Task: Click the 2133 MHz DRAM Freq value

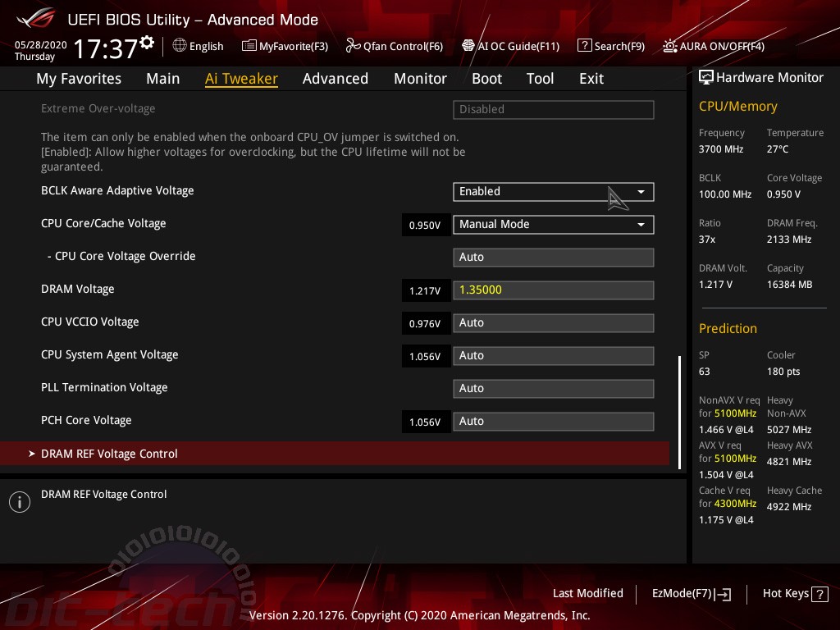Action: pos(789,240)
